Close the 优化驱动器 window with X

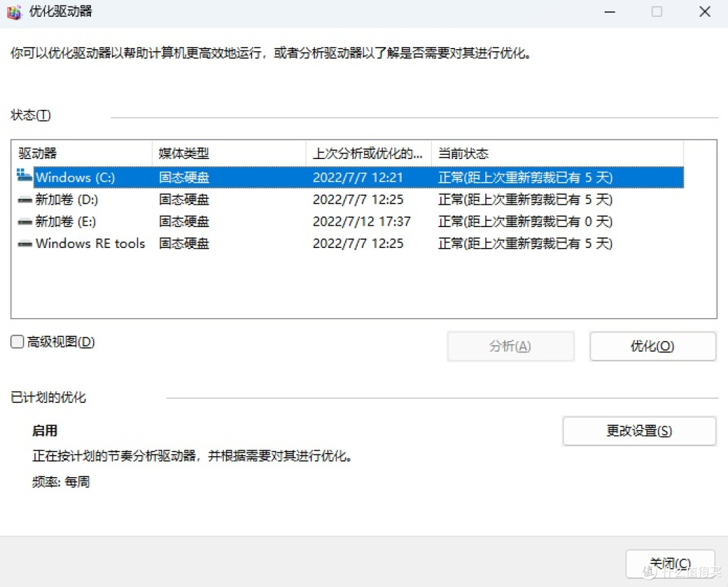click(705, 12)
